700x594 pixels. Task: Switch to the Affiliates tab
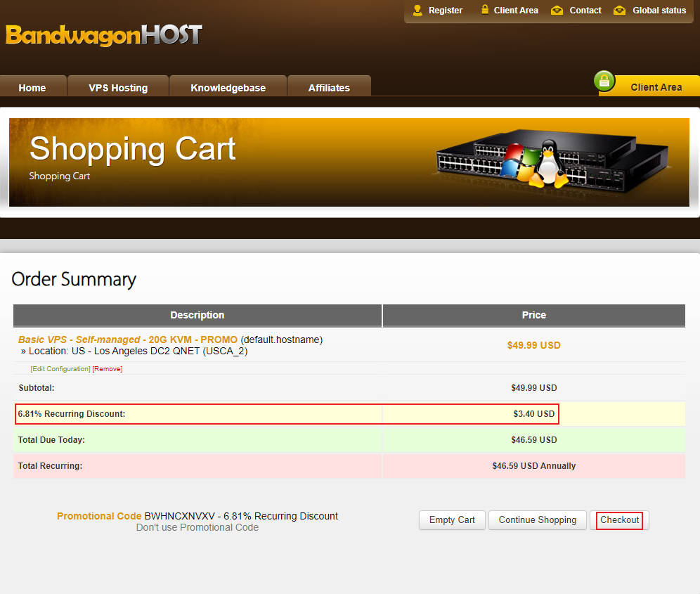[x=329, y=88]
